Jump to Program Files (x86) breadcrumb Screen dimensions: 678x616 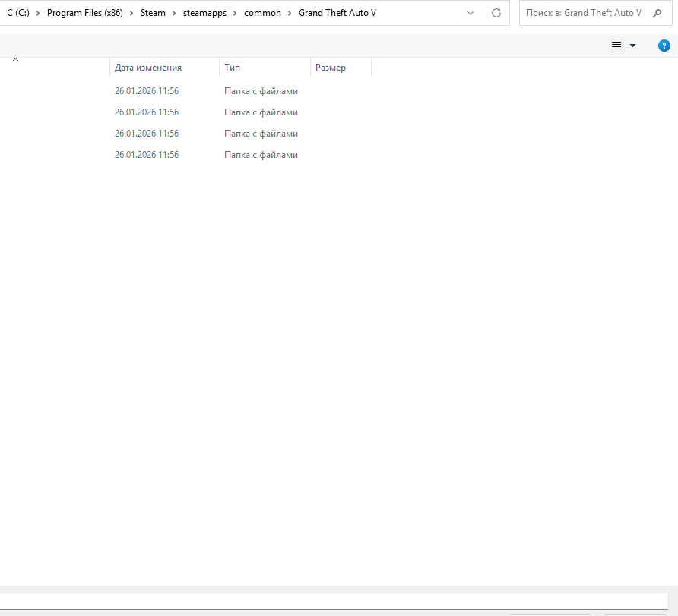84,14
